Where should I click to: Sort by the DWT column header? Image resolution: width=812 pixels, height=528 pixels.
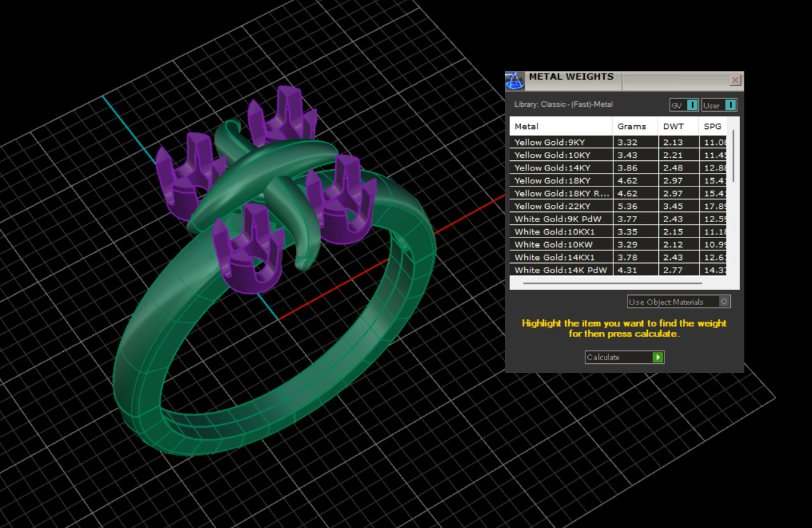(678, 126)
